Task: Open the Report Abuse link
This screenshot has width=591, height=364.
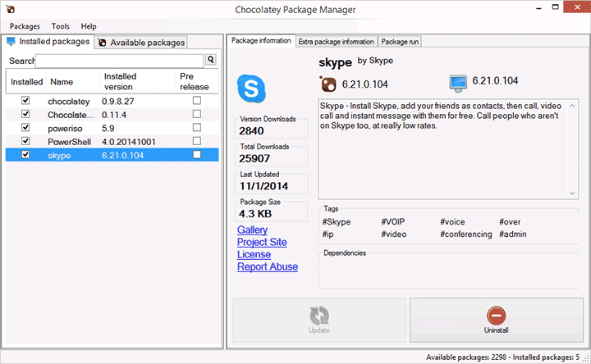Action: (x=268, y=267)
